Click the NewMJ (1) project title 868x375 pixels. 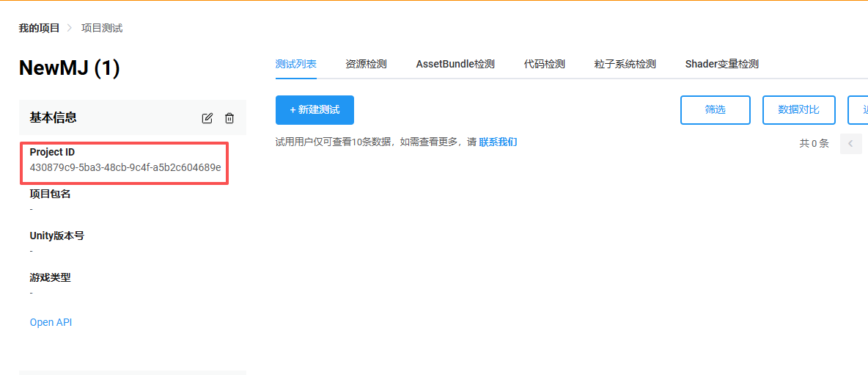tap(69, 68)
